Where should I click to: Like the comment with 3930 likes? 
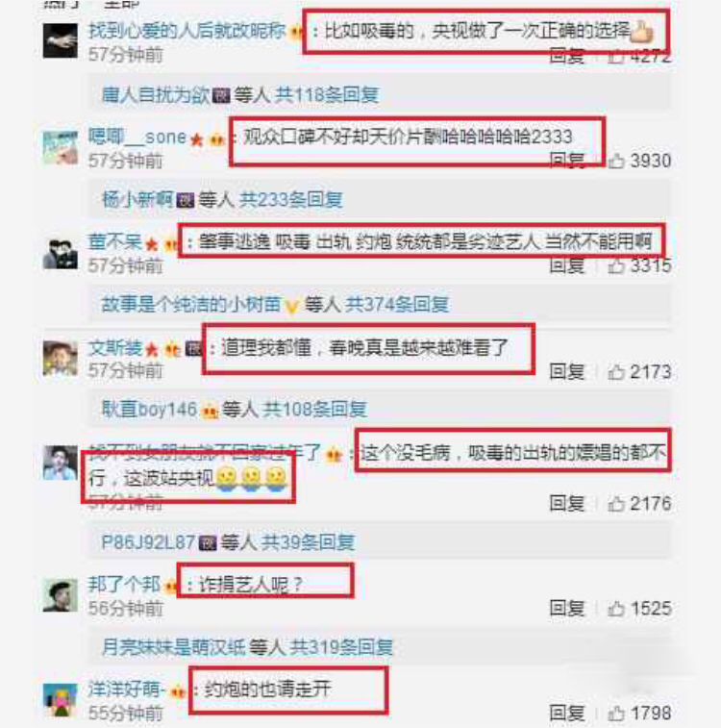(615, 162)
